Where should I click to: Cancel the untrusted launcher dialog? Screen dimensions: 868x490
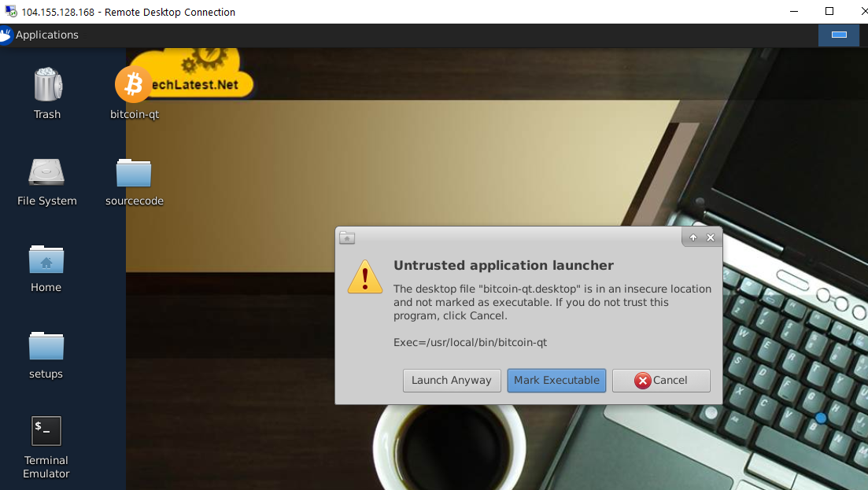(x=662, y=381)
